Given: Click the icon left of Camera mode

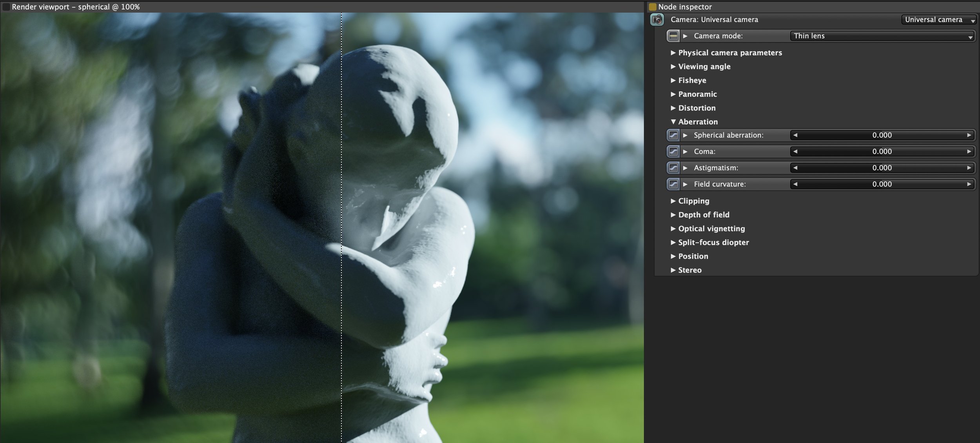Looking at the screenshot, I should tap(673, 36).
